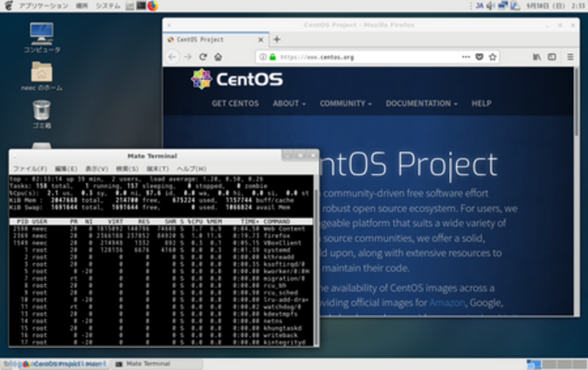Click the green secure connection padlock

(272, 57)
